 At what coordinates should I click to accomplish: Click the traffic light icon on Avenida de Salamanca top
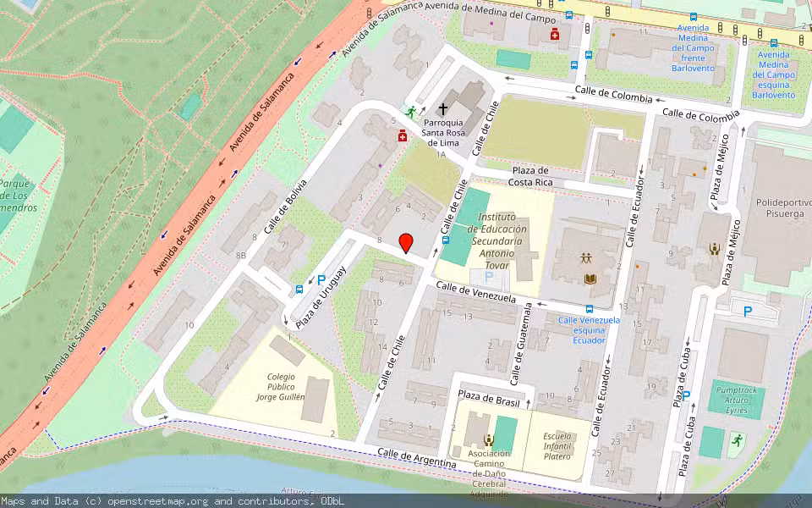(x=370, y=12)
